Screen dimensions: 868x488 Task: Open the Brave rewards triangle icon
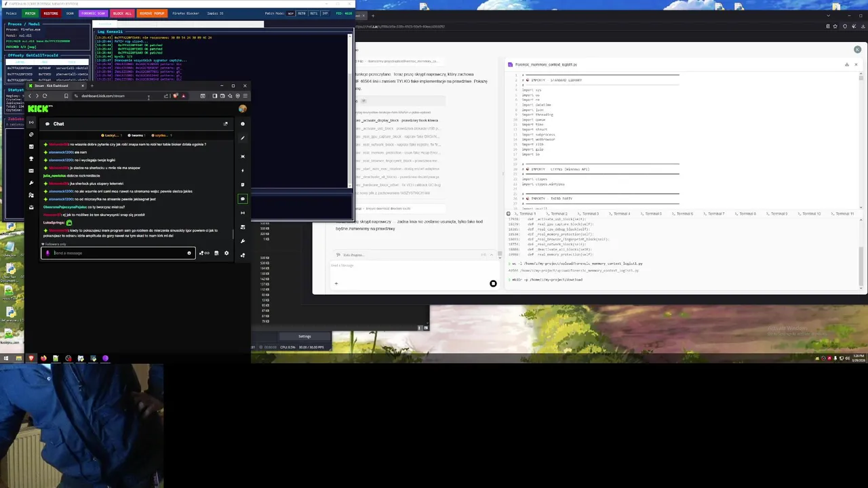pyautogui.click(x=183, y=96)
